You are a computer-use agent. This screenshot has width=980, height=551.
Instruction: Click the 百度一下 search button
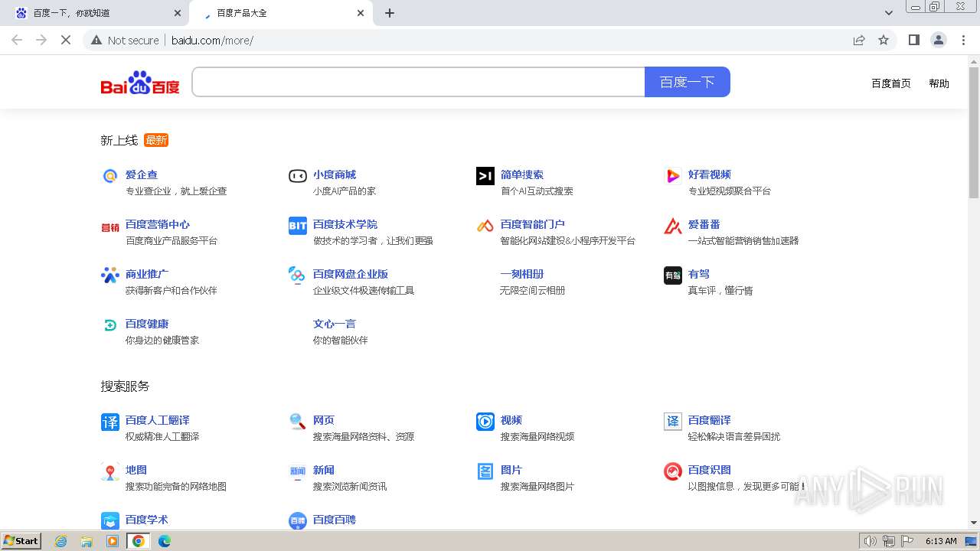click(x=687, y=82)
